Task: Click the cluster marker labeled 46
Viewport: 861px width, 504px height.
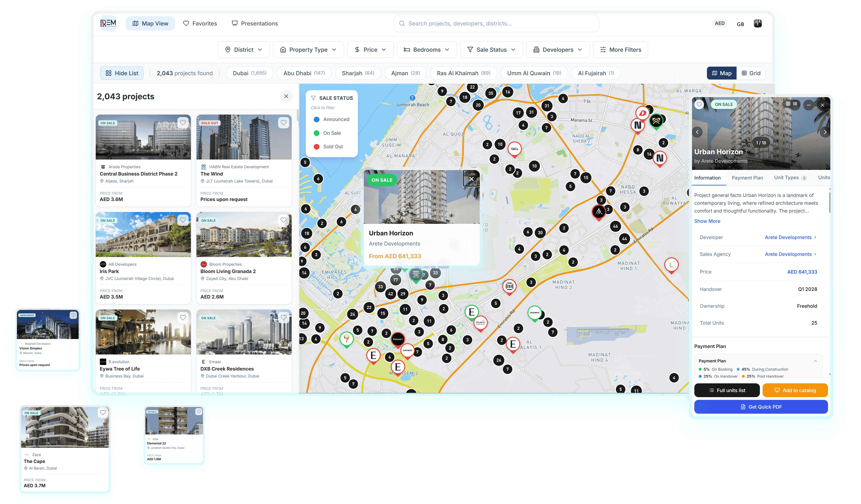Action: 615,226
